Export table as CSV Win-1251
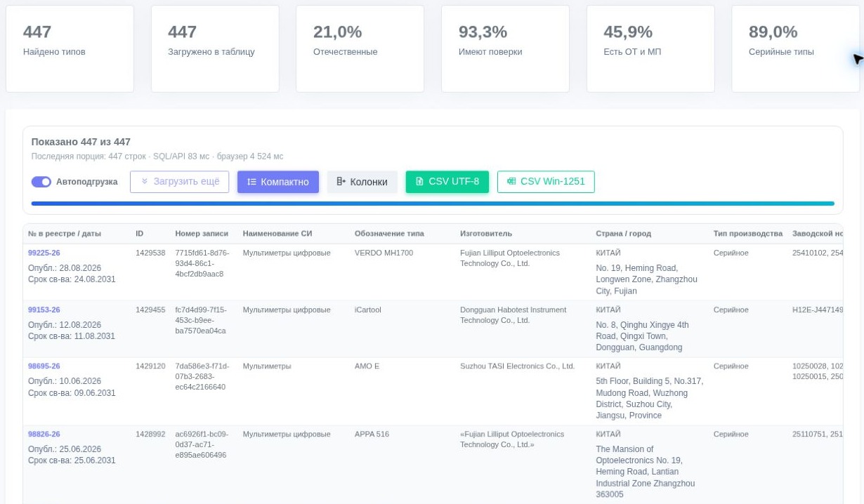 [546, 182]
